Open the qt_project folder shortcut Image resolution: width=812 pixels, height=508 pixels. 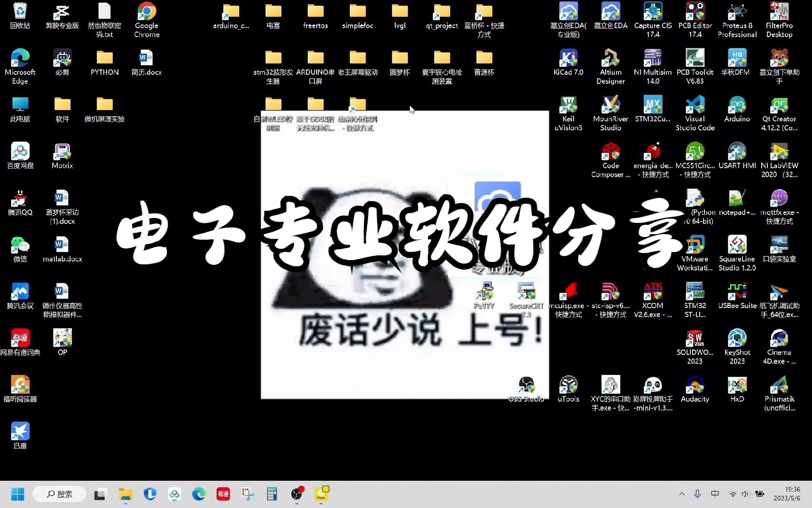coord(442,16)
